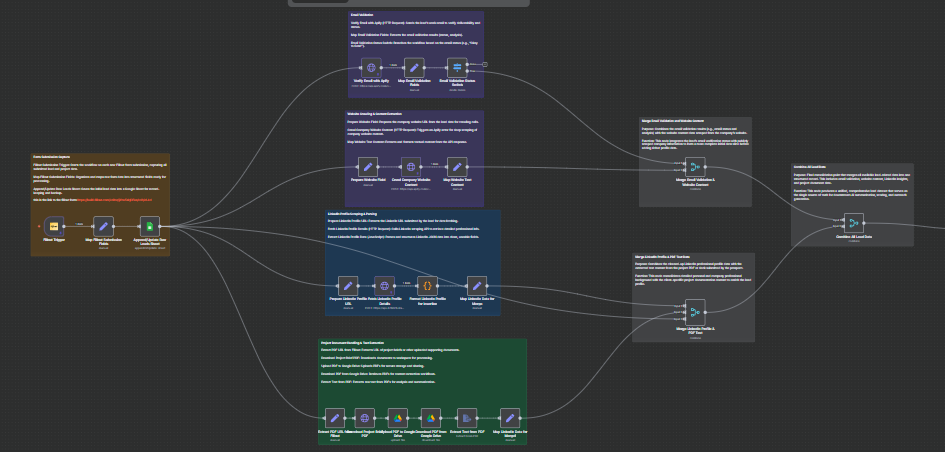This screenshot has width=945, height=452.
Task: Click the LinkedIn Profile Scraping note title
Action: click(x=352, y=213)
